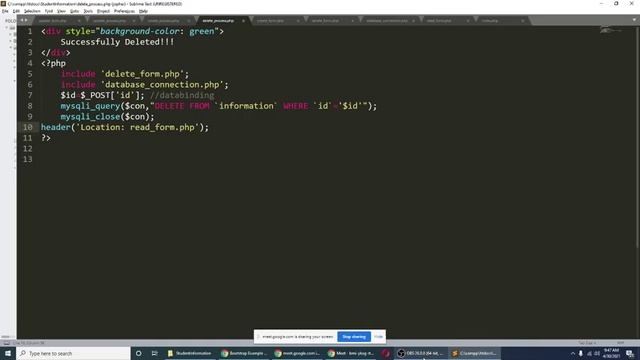Show hidden system tray icons
This screenshot has width=640, height=360.
point(572,353)
